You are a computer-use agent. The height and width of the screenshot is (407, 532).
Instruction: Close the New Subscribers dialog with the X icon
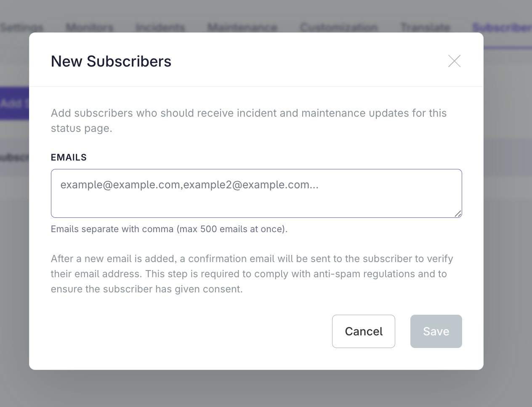[454, 61]
